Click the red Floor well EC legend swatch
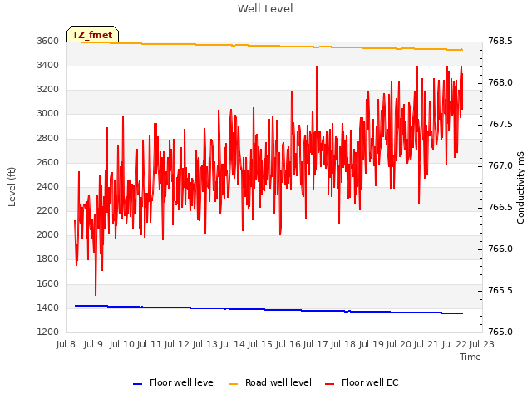 pos(329,384)
